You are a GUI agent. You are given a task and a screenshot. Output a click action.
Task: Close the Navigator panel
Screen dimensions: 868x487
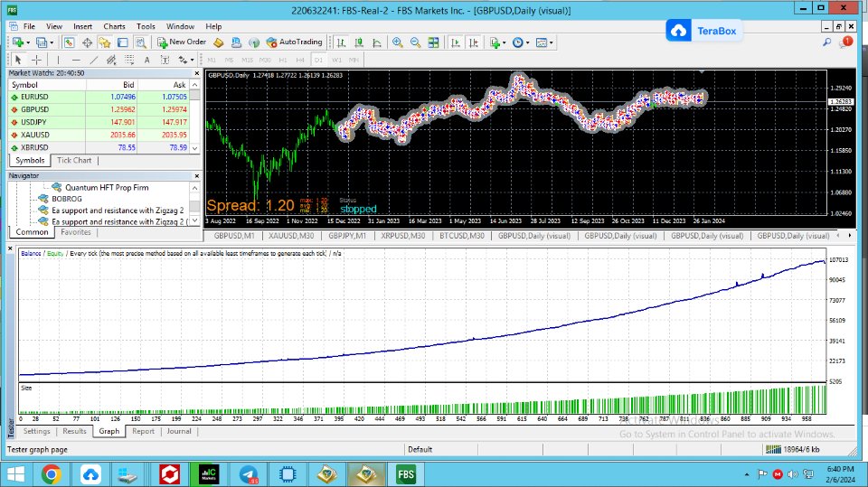tap(196, 176)
